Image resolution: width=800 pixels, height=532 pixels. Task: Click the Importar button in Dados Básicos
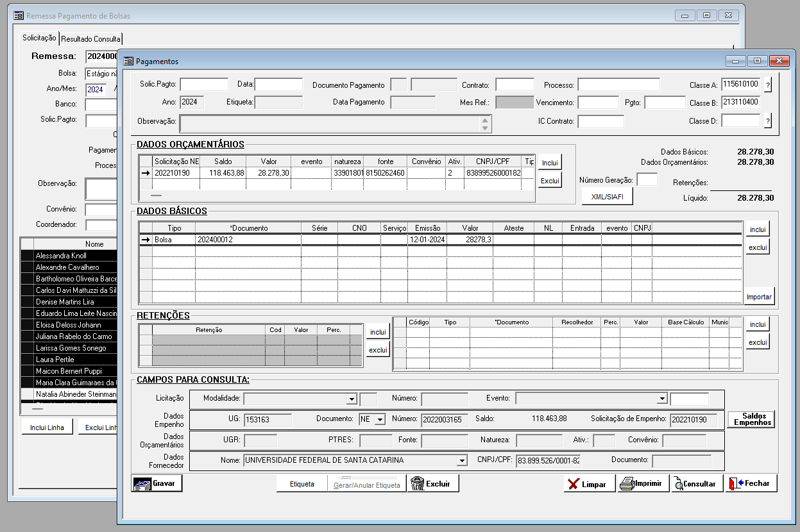click(760, 297)
